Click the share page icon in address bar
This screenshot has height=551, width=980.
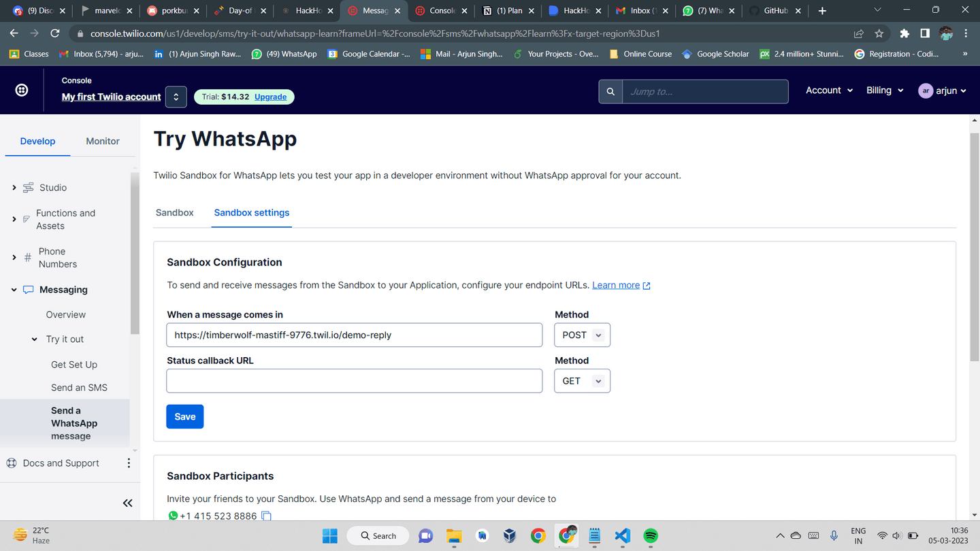coord(859,33)
